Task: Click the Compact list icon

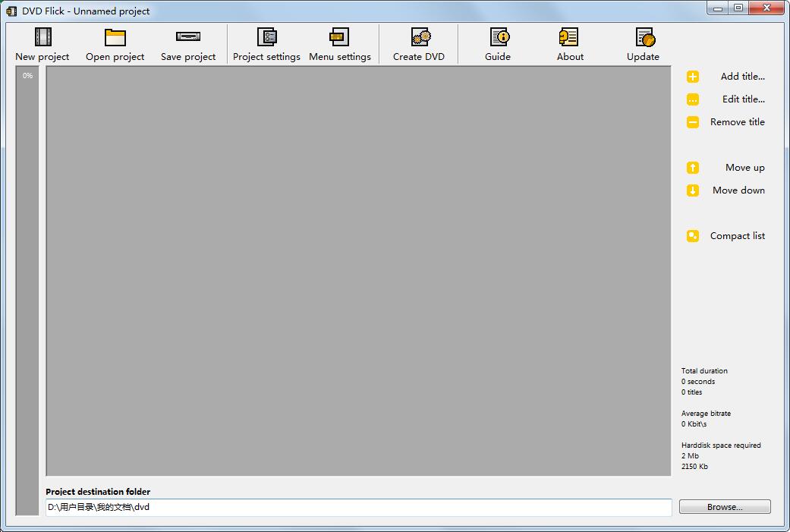Action: [693, 236]
